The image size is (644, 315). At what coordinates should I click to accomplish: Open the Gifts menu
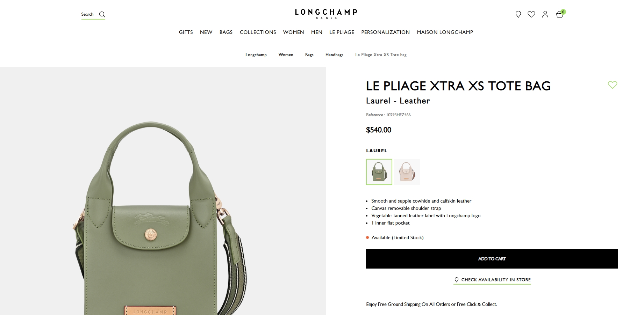186,32
